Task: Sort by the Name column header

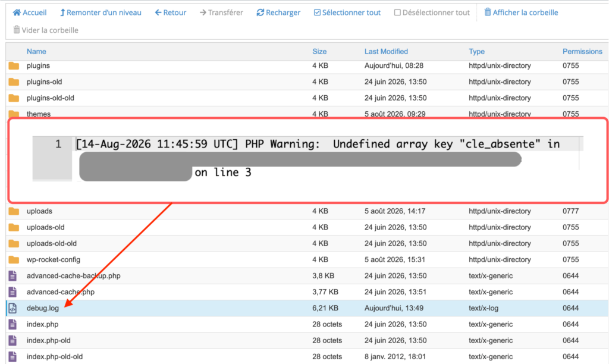Action: pyautogui.click(x=36, y=51)
